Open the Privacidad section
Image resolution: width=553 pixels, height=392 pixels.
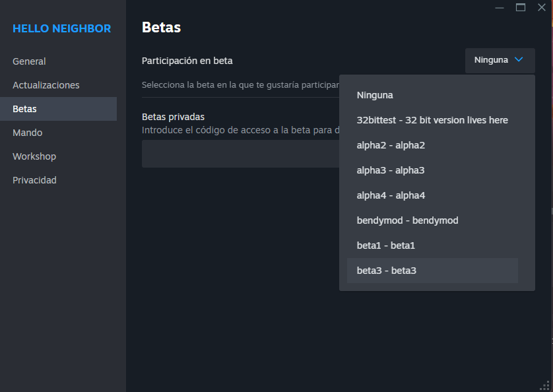point(35,180)
